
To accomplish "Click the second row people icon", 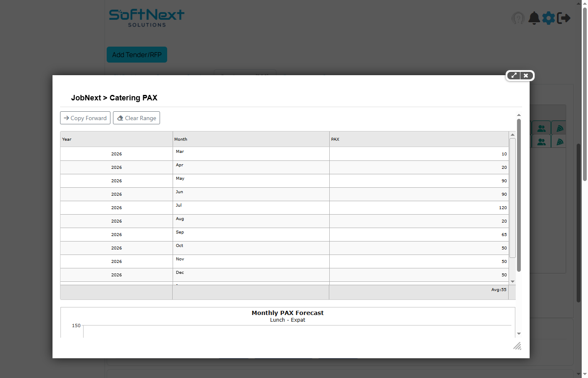I will [x=542, y=142].
